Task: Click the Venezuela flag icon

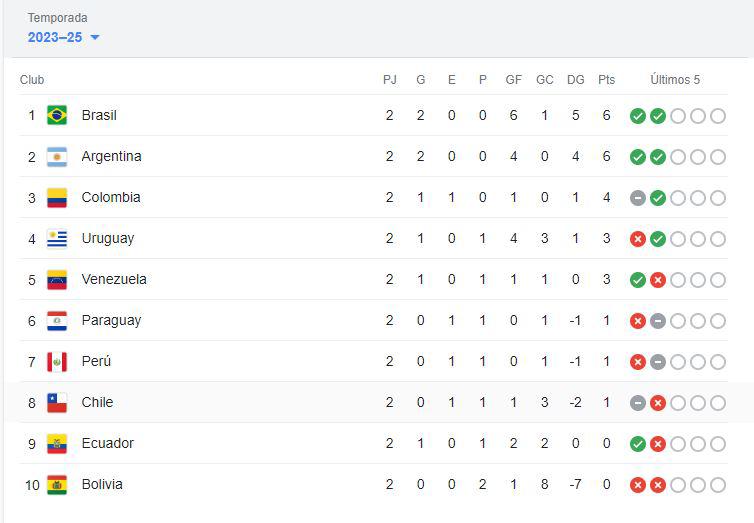Action: click(57, 280)
